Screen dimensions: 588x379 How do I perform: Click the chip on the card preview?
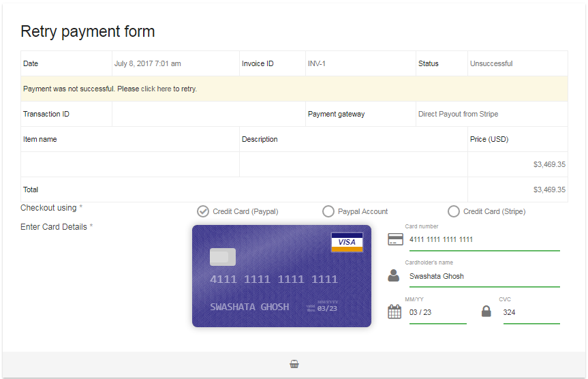[x=223, y=257]
